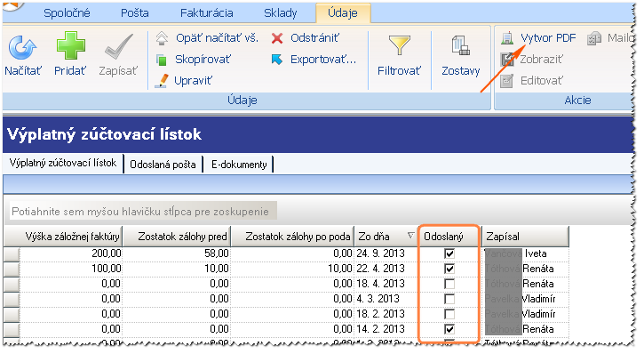Switch to Výplatný zúčtovací lístok tab
The width and height of the screenshot is (644, 354).
point(63,164)
